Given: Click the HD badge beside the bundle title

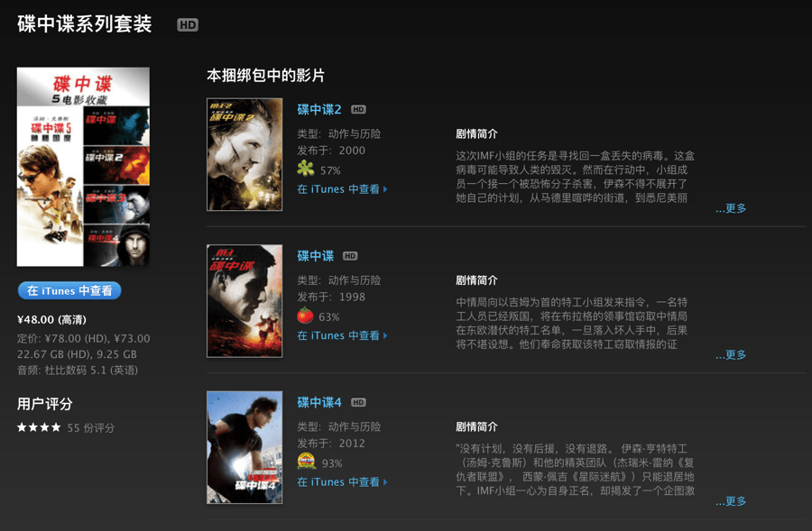Looking at the screenshot, I should (188, 25).
